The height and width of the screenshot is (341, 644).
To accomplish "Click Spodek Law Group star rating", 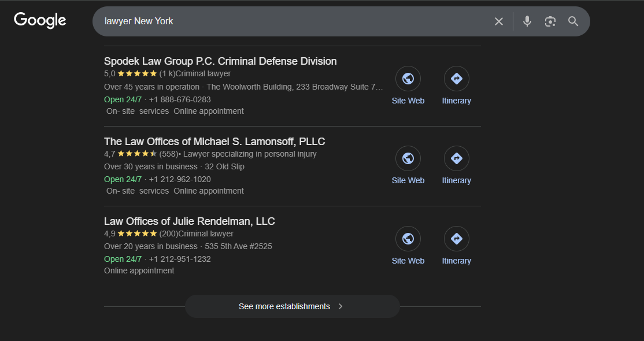I will 137,74.
